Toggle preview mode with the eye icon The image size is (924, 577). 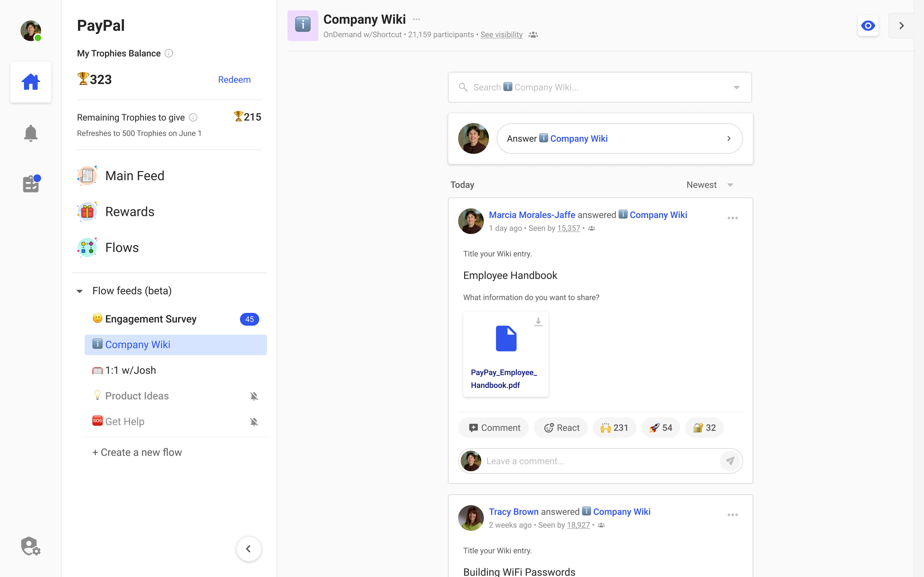[868, 26]
